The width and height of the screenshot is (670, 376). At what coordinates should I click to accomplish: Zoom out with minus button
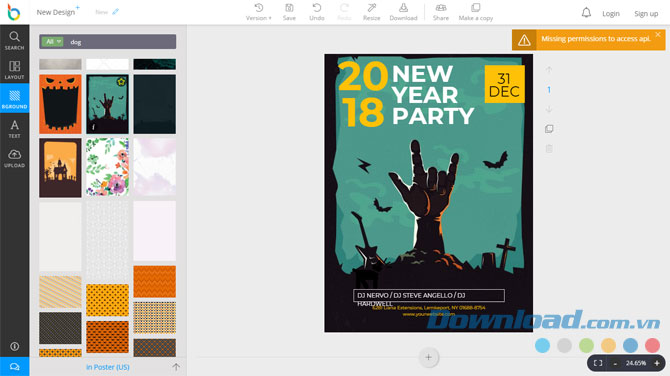click(615, 364)
